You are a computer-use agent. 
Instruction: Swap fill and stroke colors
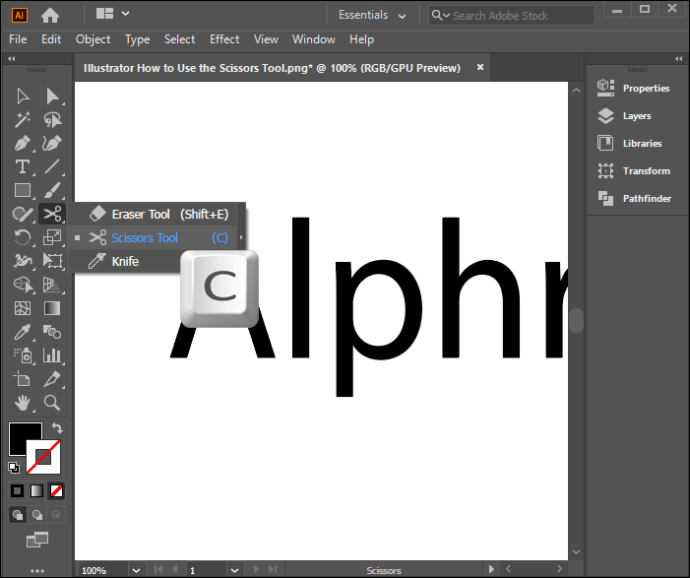[x=57, y=428]
